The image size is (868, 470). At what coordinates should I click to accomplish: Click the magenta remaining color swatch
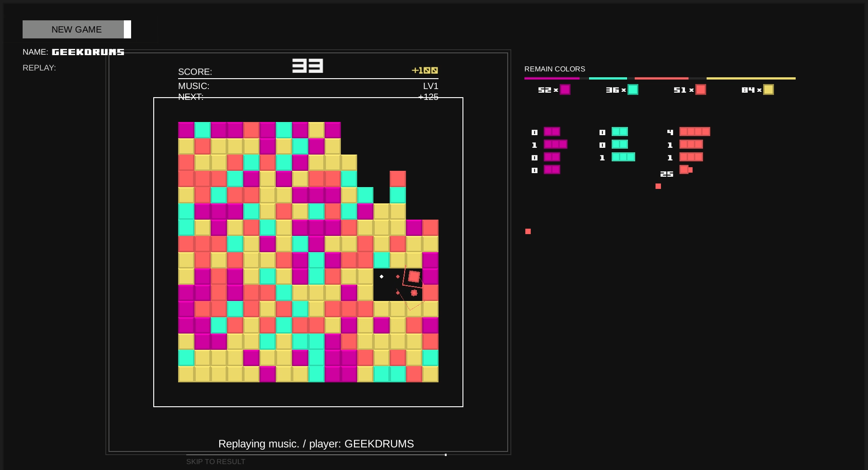[565, 89]
